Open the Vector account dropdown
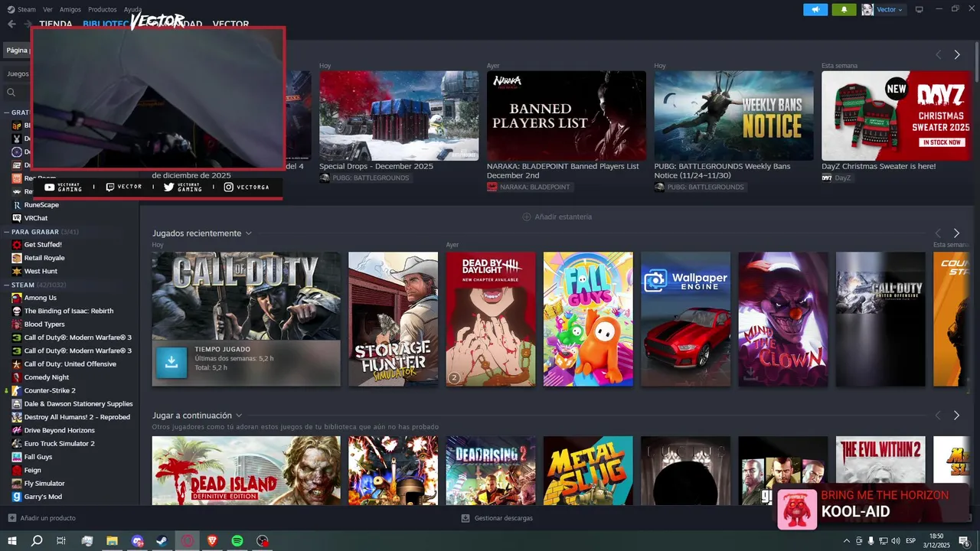The image size is (980, 551). 900,10
